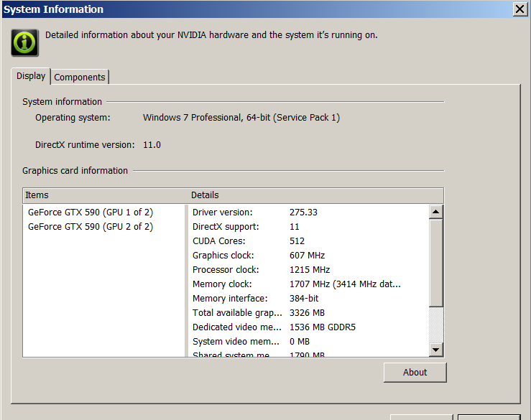Select GeForce GTX 590 (GPU 2 of 2)
The image size is (531, 420).
click(x=91, y=226)
